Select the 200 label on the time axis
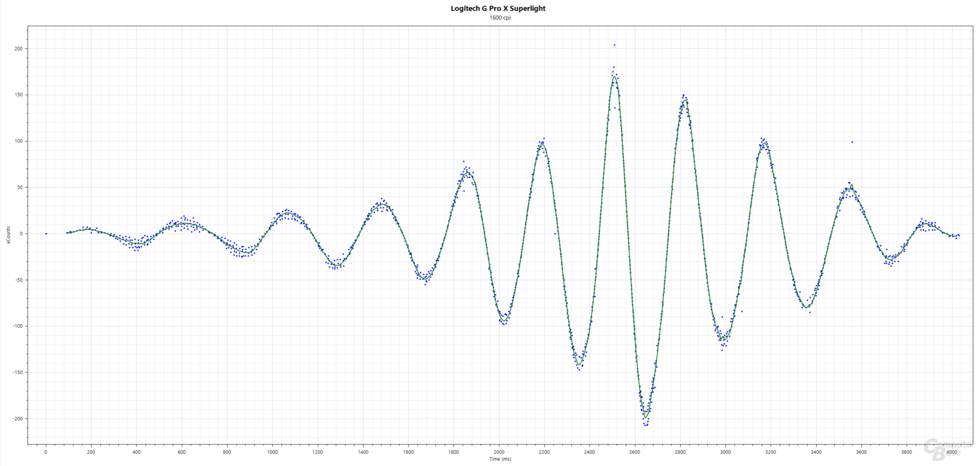This screenshot has height=466, width=980. (91, 452)
